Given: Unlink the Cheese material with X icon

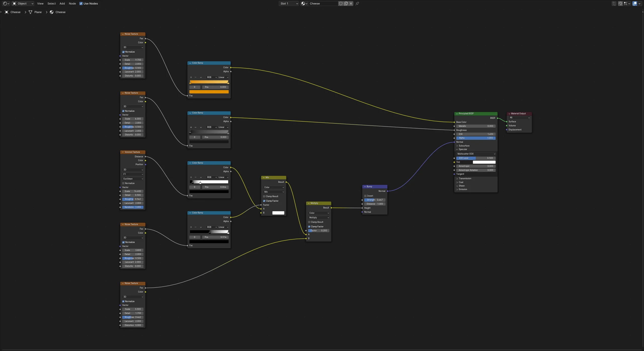Looking at the screenshot, I should (x=351, y=4).
